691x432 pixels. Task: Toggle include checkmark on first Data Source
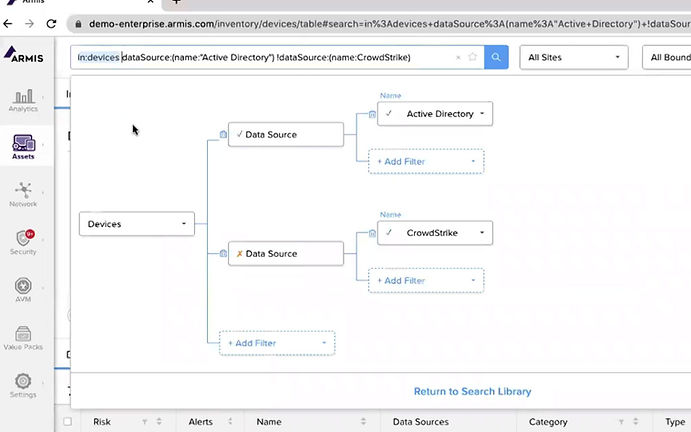(239, 134)
